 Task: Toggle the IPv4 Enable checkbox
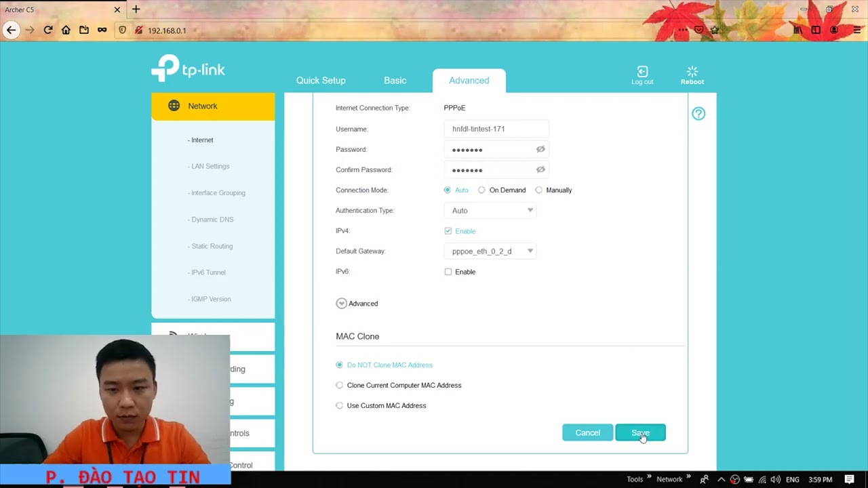tap(448, 230)
